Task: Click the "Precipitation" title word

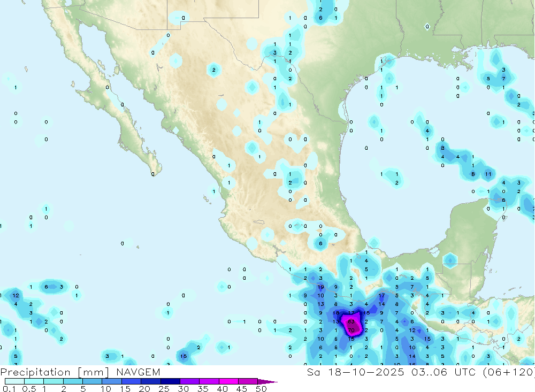Action: click(x=35, y=372)
